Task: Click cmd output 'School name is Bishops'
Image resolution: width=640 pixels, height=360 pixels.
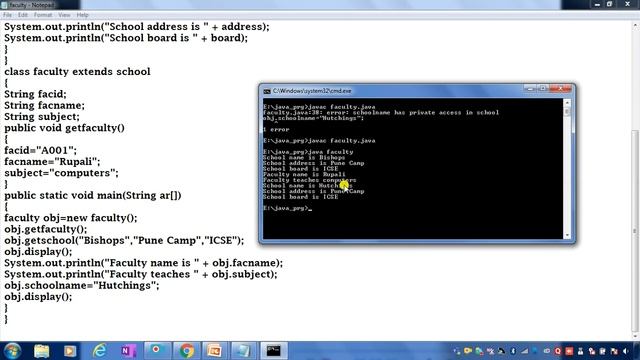Action: tap(304, 158)
